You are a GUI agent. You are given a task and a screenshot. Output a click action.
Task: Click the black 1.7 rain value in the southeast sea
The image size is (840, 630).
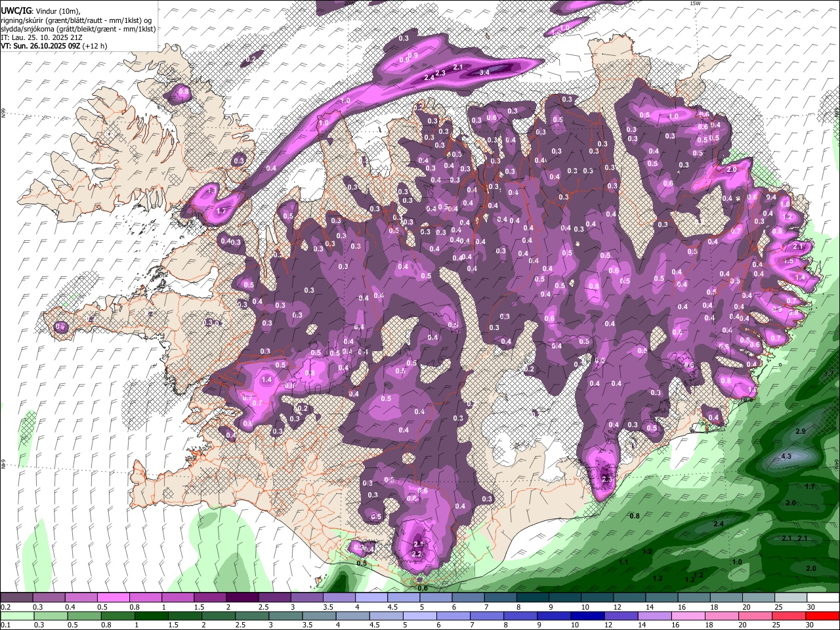(809, 486)
